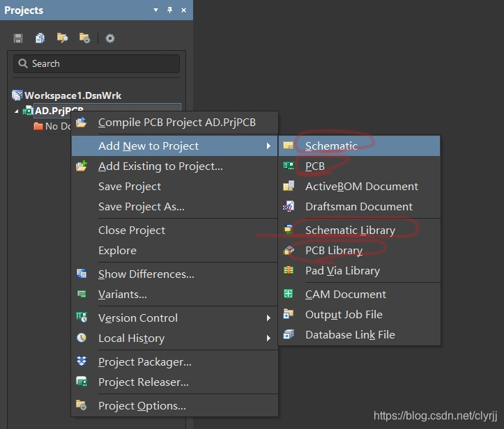This screenshot has width=504, height=429.
Task: Expand the Version Control submenu arrow
Action: (x=268, y=318)
